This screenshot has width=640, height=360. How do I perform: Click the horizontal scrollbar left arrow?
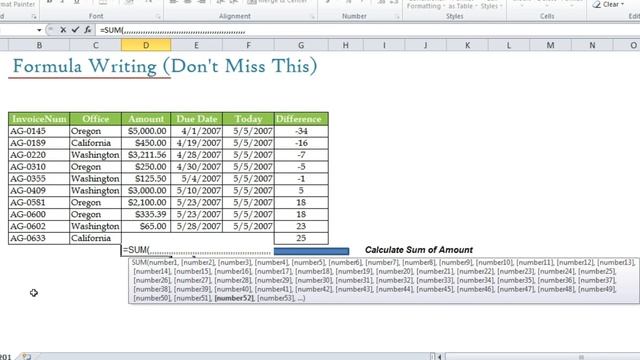[440, 357]
